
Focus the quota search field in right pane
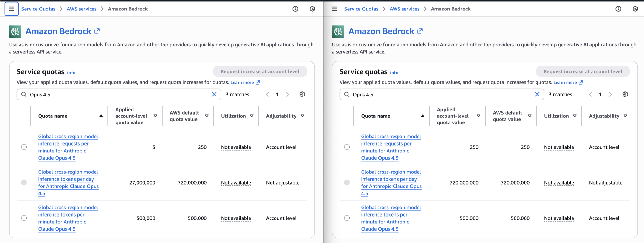(440, 95)
